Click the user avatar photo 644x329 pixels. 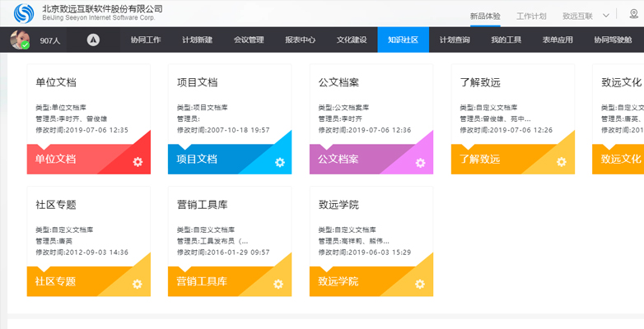click(x=20, y=39)
